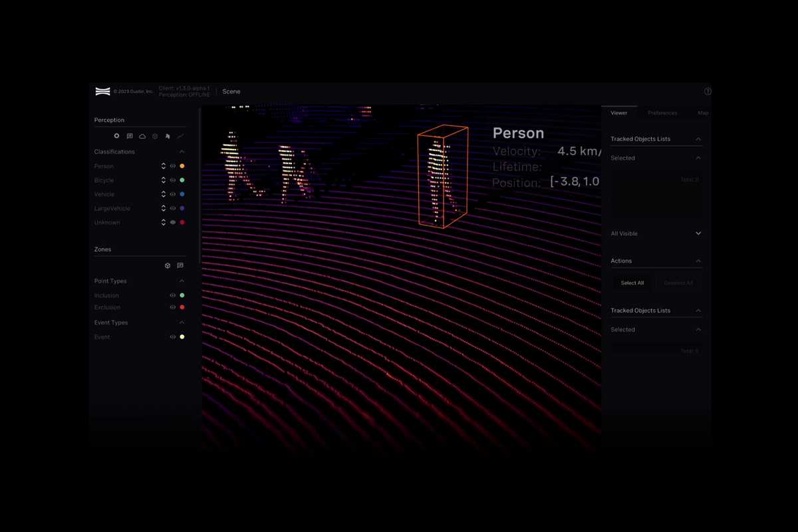The image size is (798, 532).
Task: Switch to the Viewer tab
Action: coord(619,113)
